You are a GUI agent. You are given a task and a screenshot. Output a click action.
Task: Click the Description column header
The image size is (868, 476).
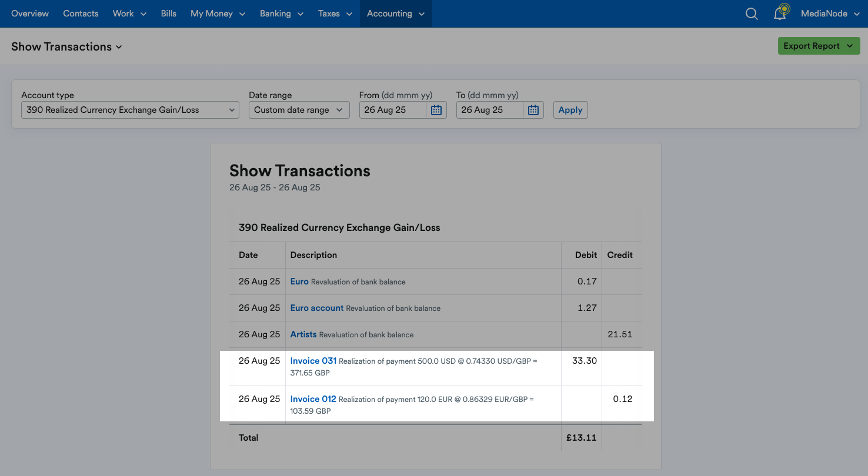click(313, 255)
